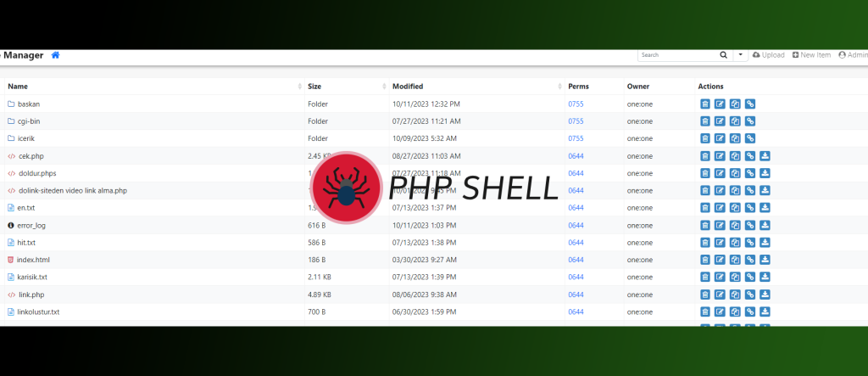Image resolution: width=868 pixels, height=376 pixels.
Task: Change 0644 permissions link for en.txt
Action: tap(576, 208)
